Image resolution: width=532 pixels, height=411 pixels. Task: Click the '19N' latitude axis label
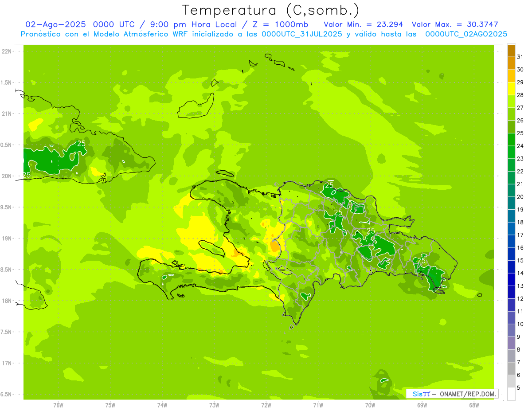point(8,239)
